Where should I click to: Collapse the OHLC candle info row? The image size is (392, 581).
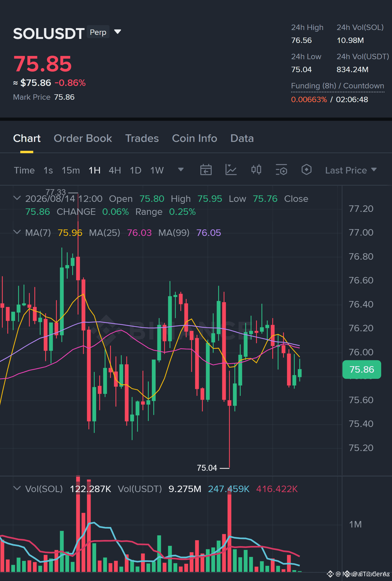(x=17, y=198)
